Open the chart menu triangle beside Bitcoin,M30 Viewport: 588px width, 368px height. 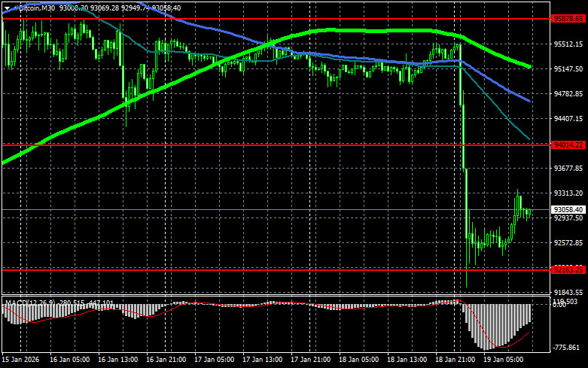[x=7, y=8]
